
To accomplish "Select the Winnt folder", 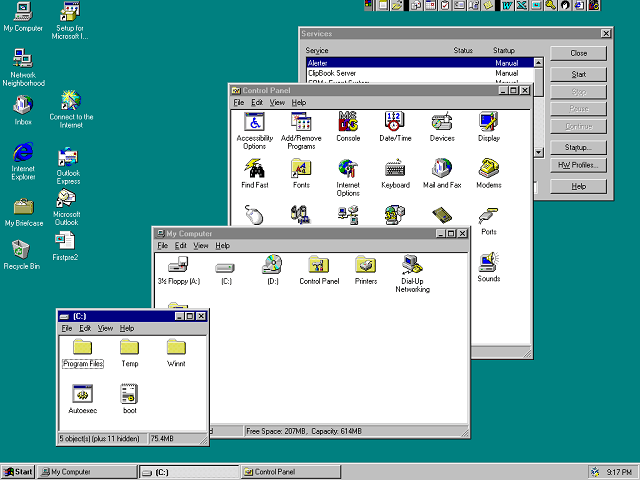I will (x=176, y=353).
